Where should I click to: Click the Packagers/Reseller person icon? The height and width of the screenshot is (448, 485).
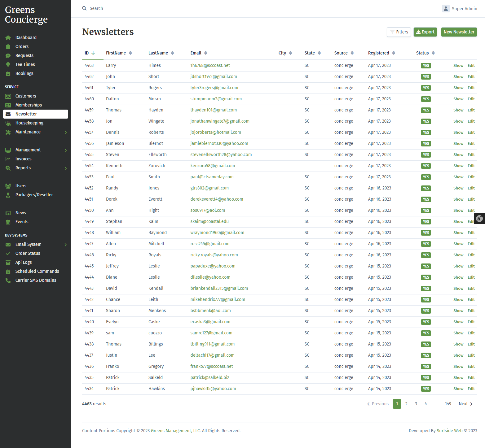pos(8,195)
